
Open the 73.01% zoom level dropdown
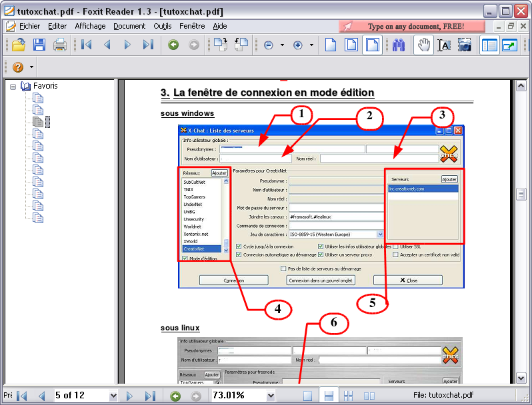[x=271, y=396]
